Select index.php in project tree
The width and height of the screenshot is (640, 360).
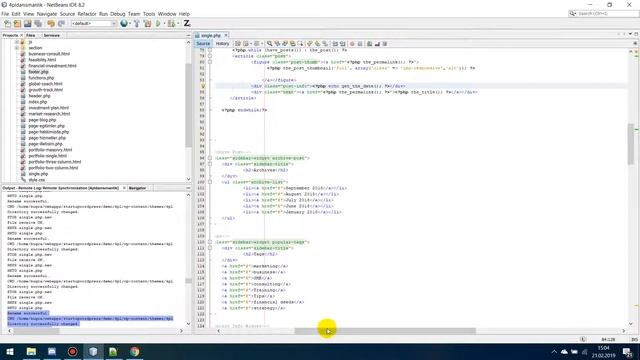(38, 102)
